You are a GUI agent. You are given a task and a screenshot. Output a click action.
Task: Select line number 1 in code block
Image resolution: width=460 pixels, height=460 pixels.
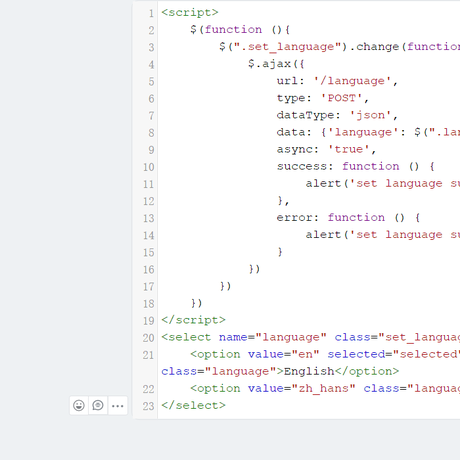[x=151, y=13]
